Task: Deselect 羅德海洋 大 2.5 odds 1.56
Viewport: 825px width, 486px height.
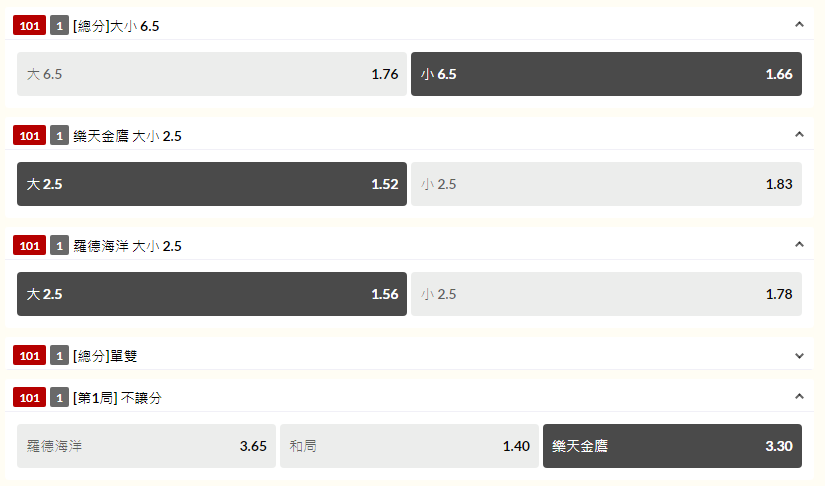Action: [x=212, y=293]
